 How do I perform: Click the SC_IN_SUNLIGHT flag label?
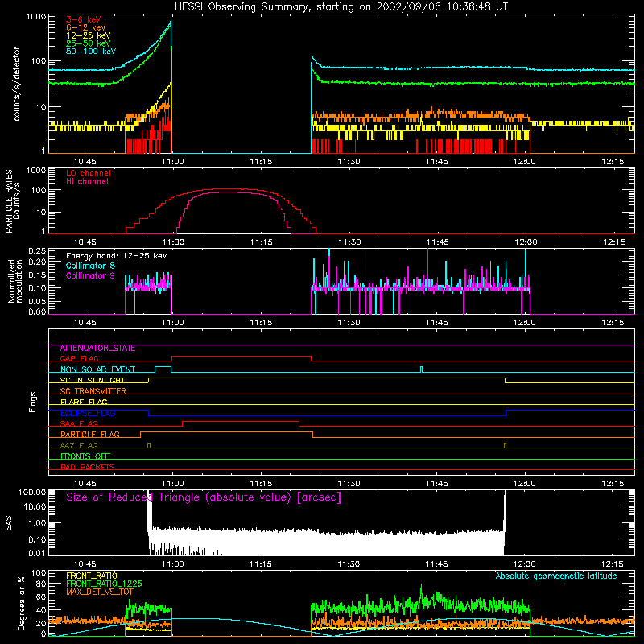(x=93, y=380)
